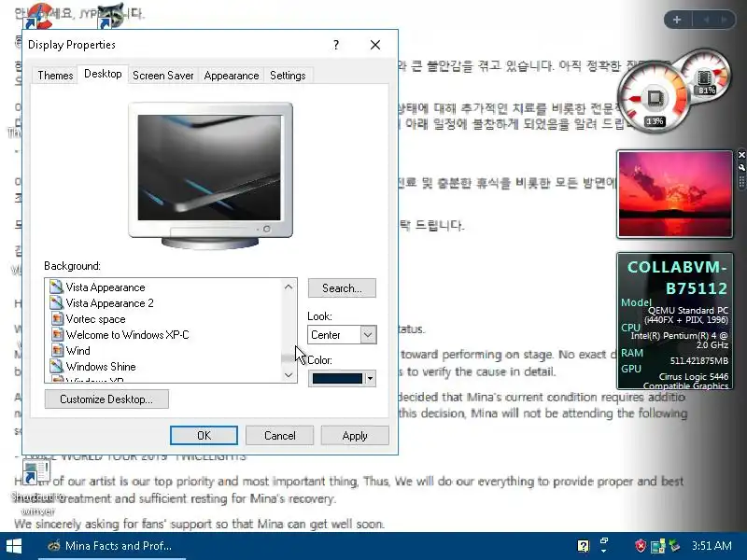Click the memory meter dial showing 81%
Screen dimensions: 747x560
[707, 76]
